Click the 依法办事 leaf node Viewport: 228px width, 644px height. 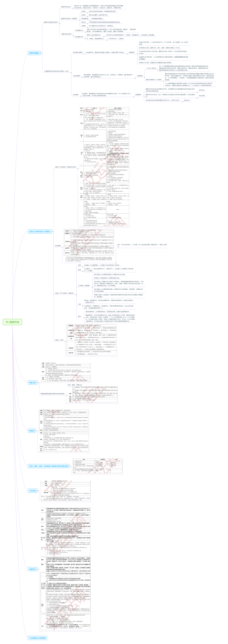coord(202,96)
